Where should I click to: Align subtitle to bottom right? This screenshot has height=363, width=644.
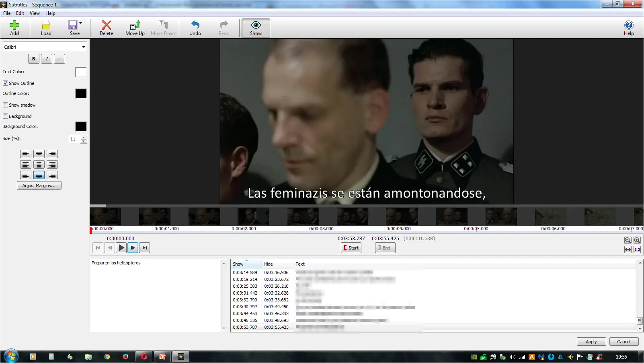coord(52,175)
